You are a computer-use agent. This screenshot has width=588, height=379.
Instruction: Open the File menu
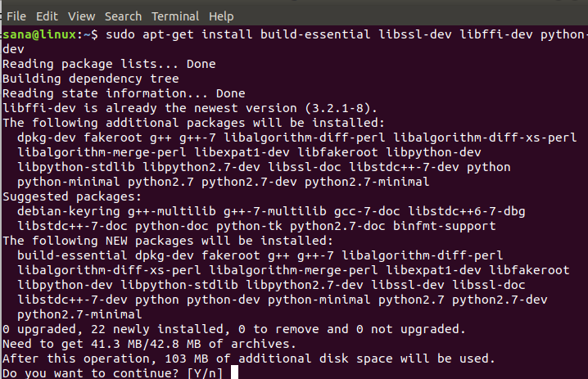point(16,16)
